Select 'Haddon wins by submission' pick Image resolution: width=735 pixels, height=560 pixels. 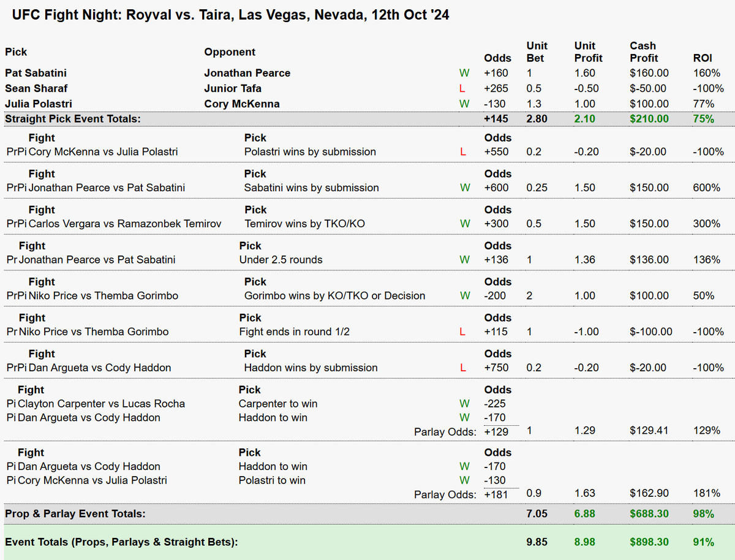tap(311, 368)
